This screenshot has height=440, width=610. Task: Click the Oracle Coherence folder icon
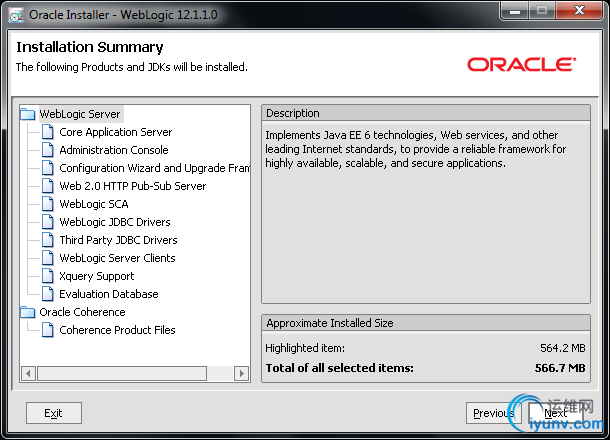(x=28, y=312)
